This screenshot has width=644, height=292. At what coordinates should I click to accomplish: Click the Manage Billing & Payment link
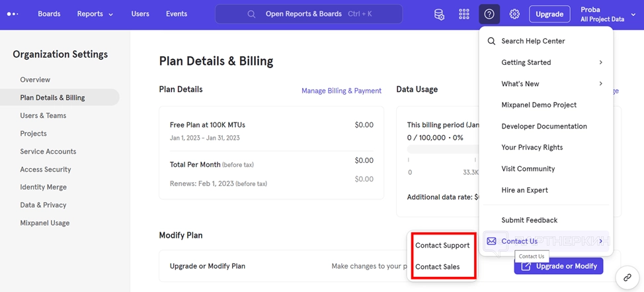[341, 91]
